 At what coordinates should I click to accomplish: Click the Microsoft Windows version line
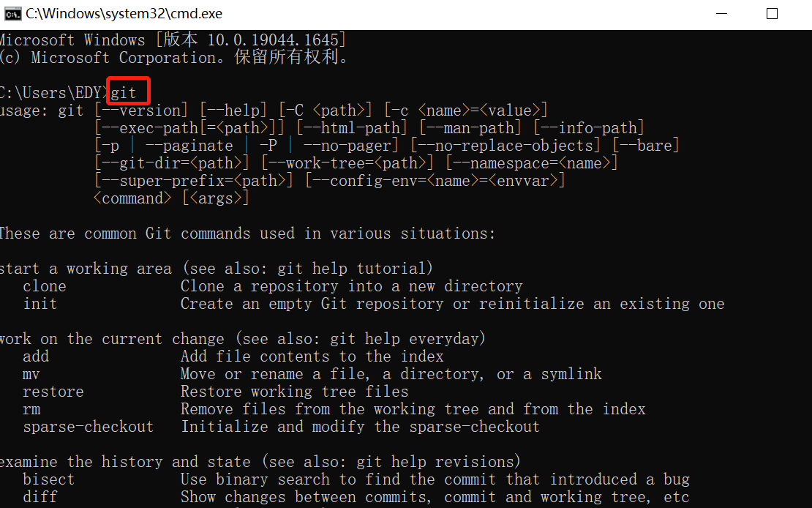point(173,40)
